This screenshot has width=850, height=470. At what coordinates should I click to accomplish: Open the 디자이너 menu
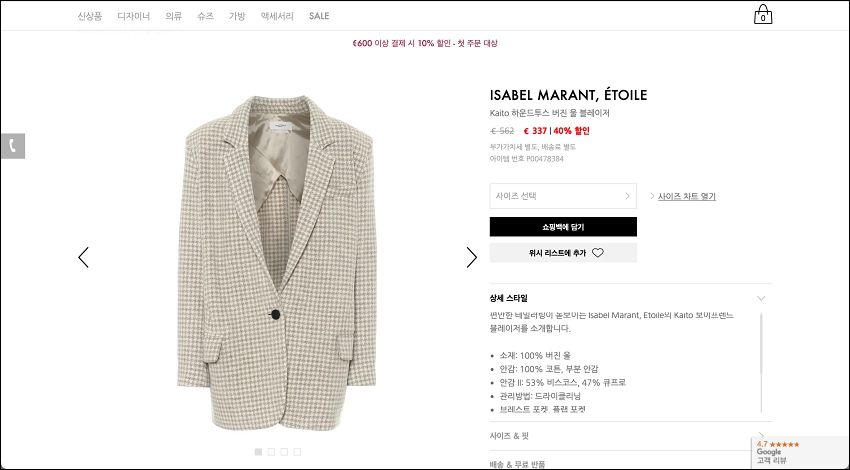coord(133,16)
